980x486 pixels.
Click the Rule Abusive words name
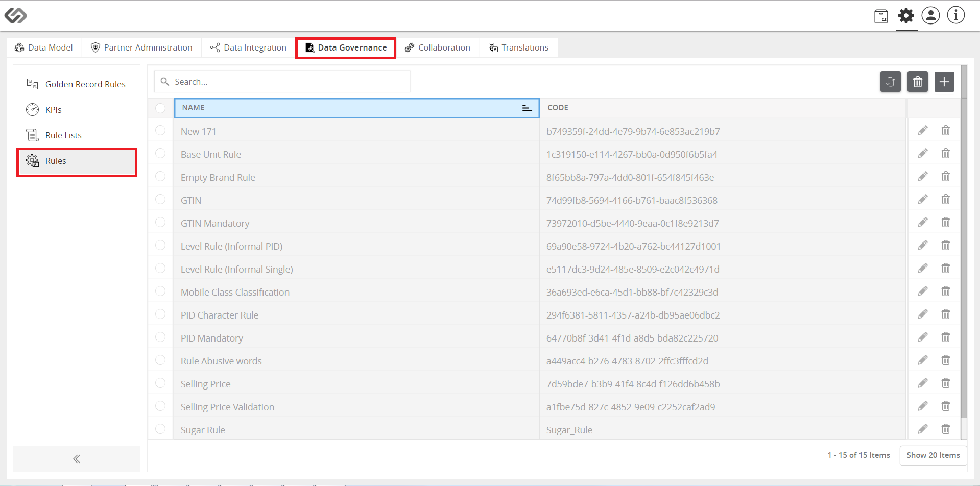pyautogui.click(x=221, y=361)
